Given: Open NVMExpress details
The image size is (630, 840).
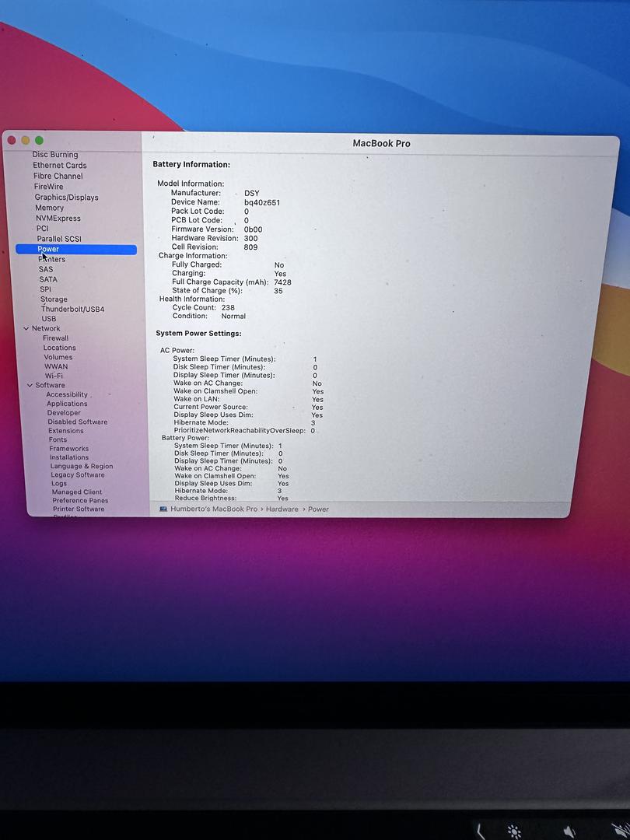Looking at the screenshot, I should 58,218.
